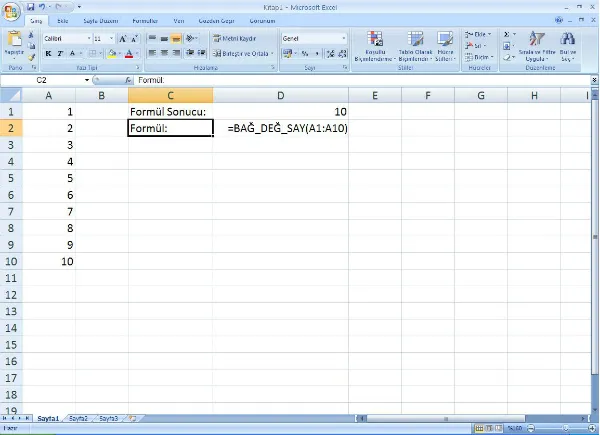Click the AutoSum sigma icon

point(507,34)
